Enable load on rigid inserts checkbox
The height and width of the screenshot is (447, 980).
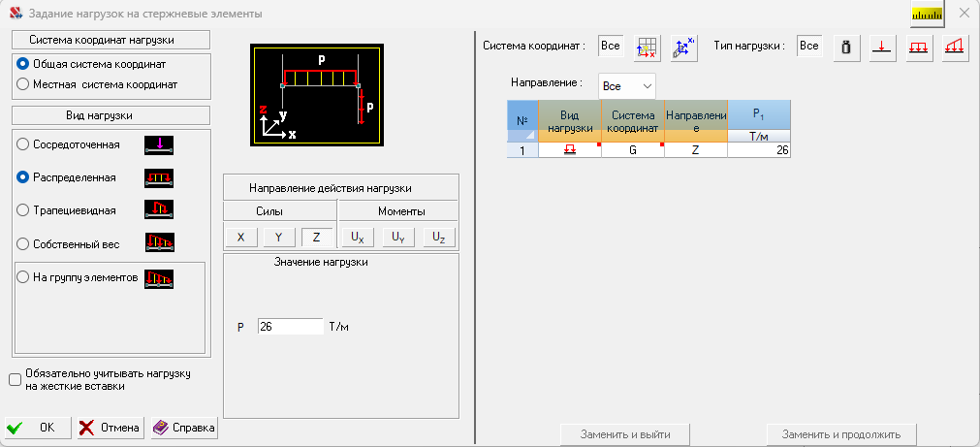15,379
